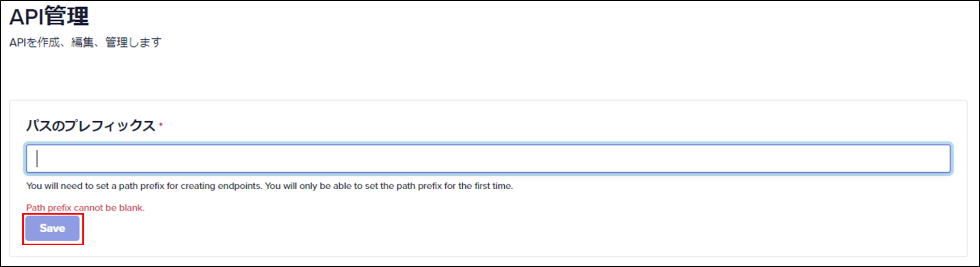Click the Save button

pyautogui.click(x=52, y=228)
